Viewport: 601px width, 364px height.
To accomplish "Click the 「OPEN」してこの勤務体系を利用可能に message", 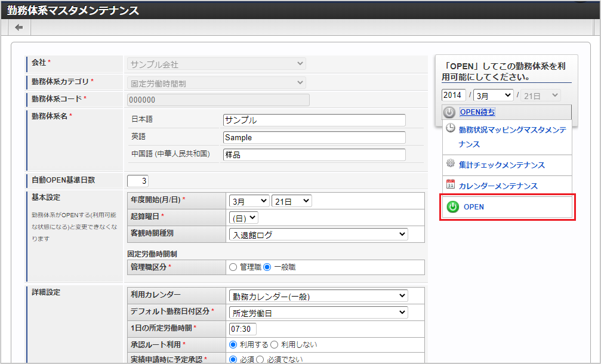I will pyautogui.click(x=504, y=71).
